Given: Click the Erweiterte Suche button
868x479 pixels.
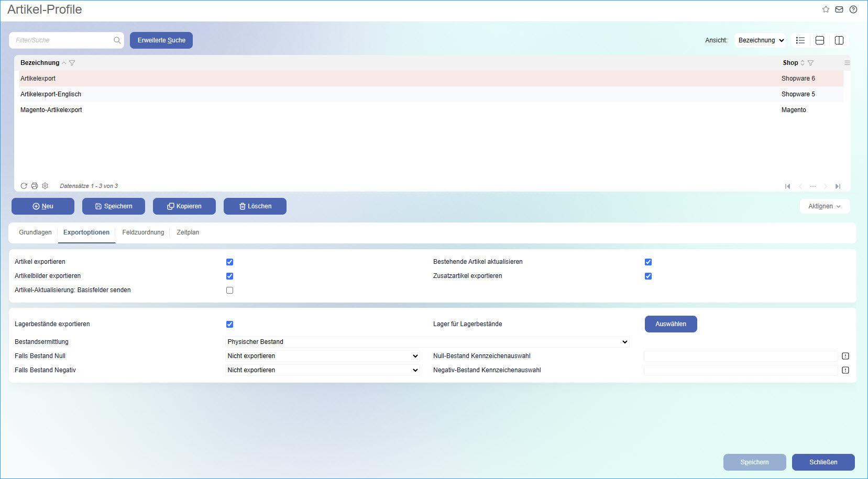Looking at the screenshot, I should coord(161,40).
